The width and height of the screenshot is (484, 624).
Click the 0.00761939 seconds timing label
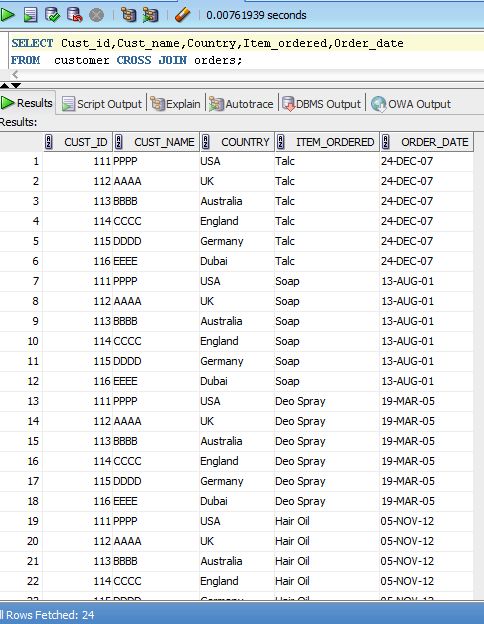coord(256,15)
